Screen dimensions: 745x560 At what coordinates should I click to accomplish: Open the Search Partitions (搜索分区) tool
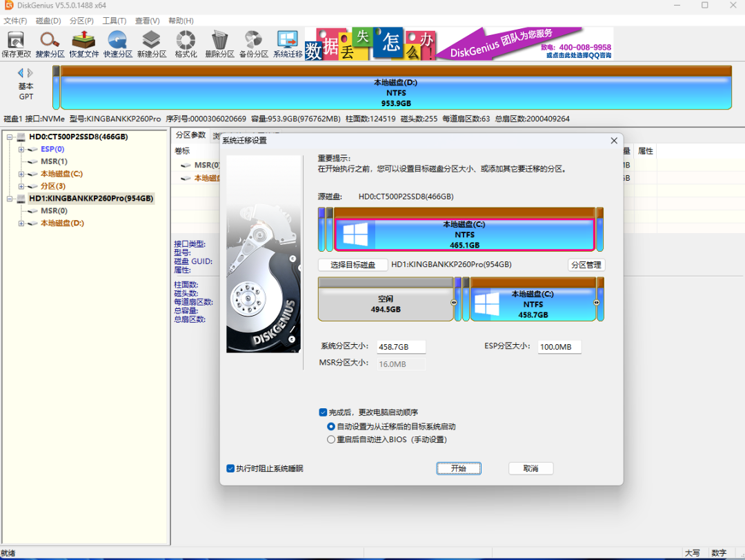(50, 44)
